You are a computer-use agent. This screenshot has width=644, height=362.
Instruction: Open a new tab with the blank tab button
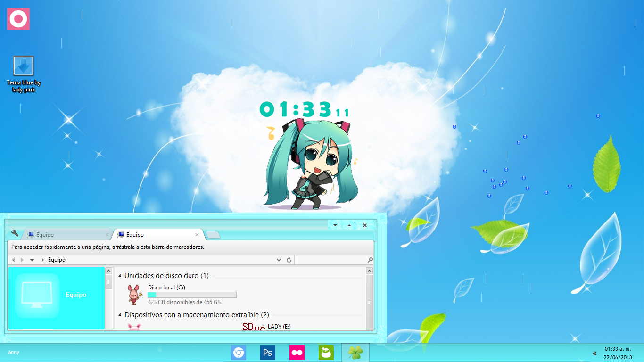pyautogui.click(x=213, y=235)
